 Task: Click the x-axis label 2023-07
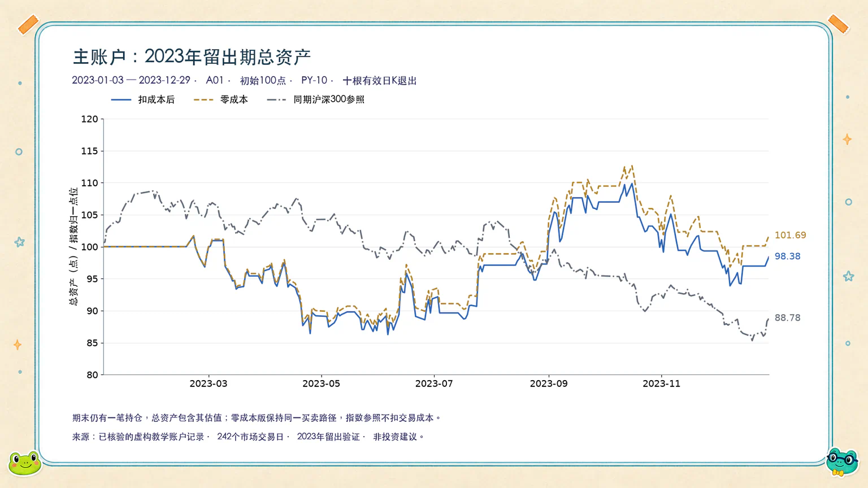coord(434,384)
